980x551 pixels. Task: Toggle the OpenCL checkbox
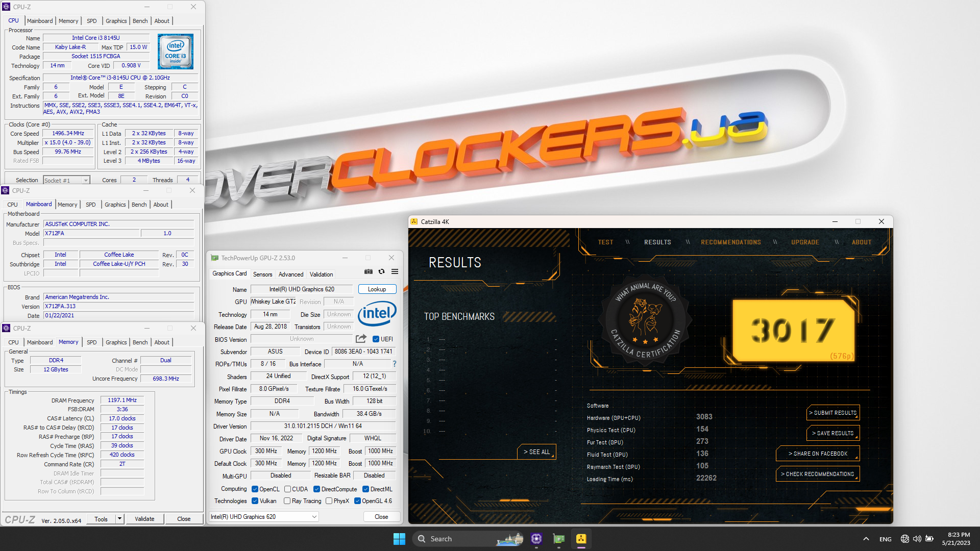tap(255, 489)
